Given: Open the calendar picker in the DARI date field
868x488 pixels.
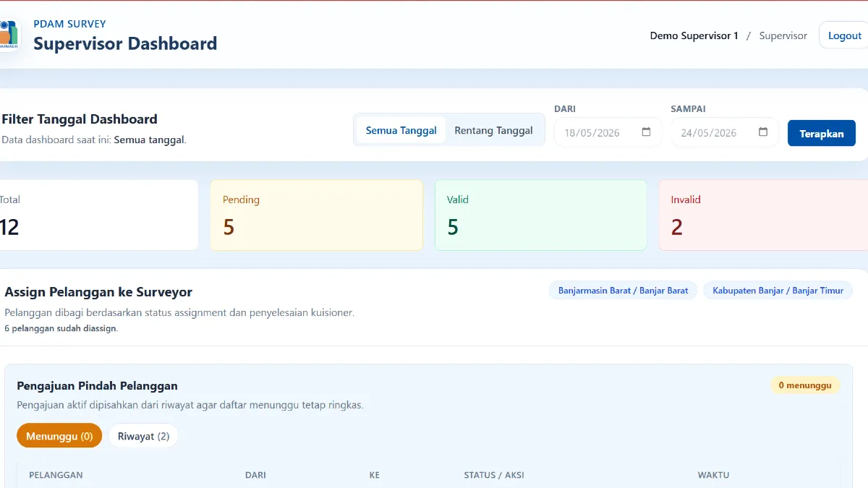Looking at the screenshot, I should pyautogui.click(x=647, y=132).
